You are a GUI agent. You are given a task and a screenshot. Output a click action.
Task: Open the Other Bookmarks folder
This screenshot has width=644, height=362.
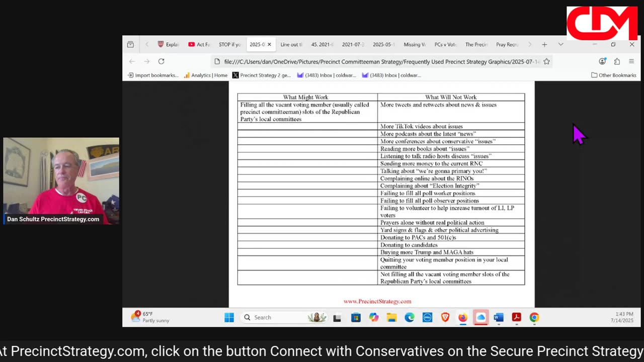(x=613, y=75)
